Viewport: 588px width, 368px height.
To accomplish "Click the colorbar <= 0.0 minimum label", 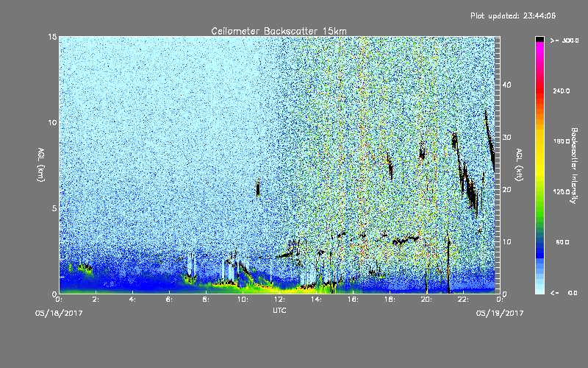I will (564, 293).
